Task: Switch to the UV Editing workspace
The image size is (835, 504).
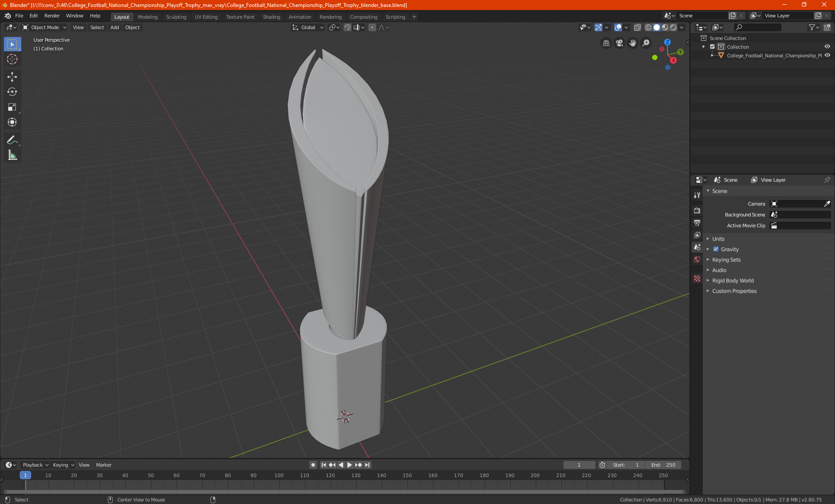Action: 206,17
